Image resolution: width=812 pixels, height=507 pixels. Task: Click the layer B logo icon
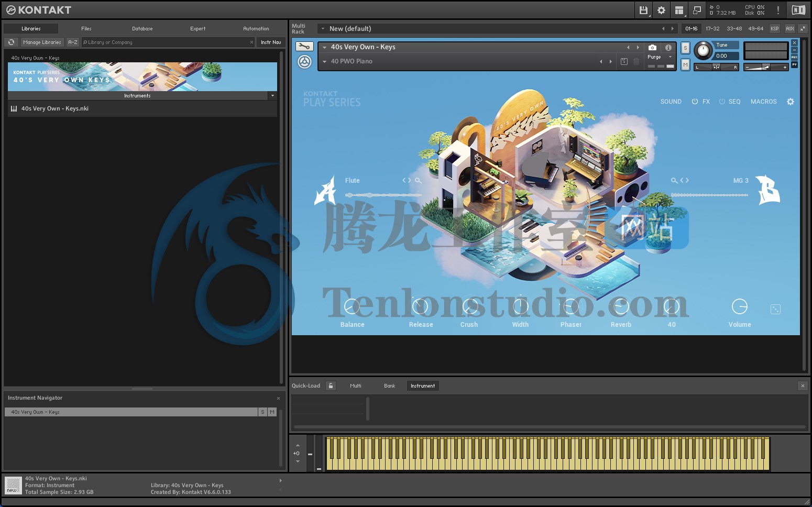click(x=769, y=190)
